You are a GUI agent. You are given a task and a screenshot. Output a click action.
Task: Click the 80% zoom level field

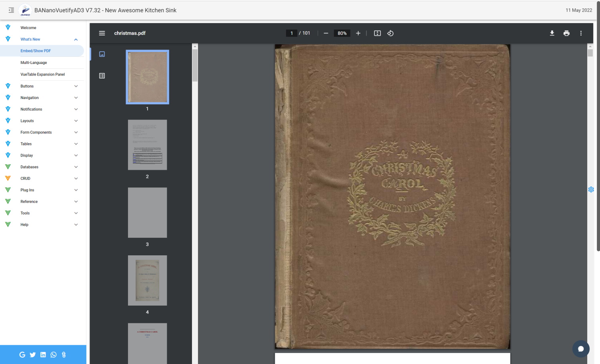tap(342, 33)
